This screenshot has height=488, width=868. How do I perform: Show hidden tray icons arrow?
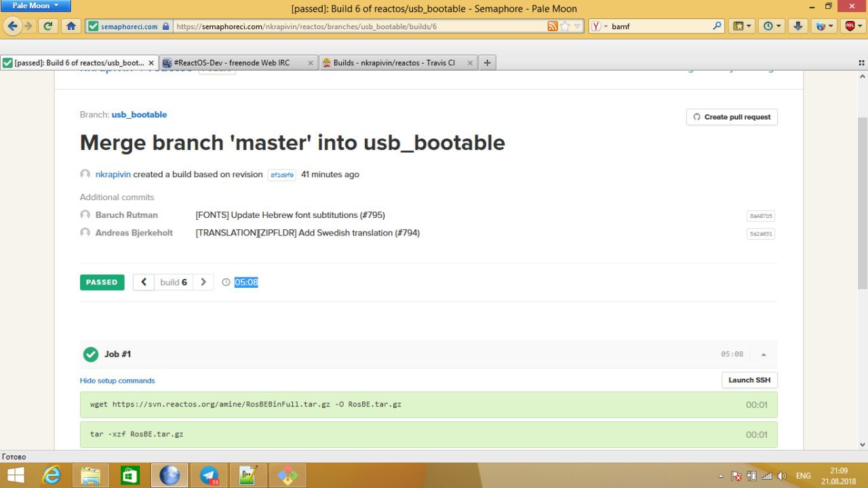(x=721, y=476)
